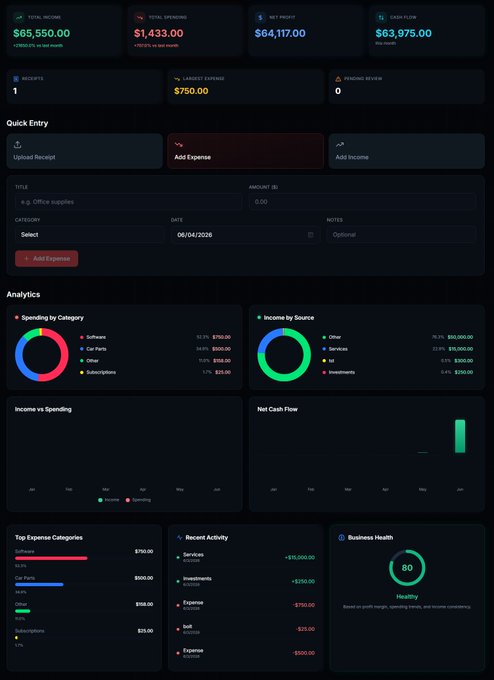Click the bolt -$25.00 activity row

pyautogui.click(x=245, y=629)
